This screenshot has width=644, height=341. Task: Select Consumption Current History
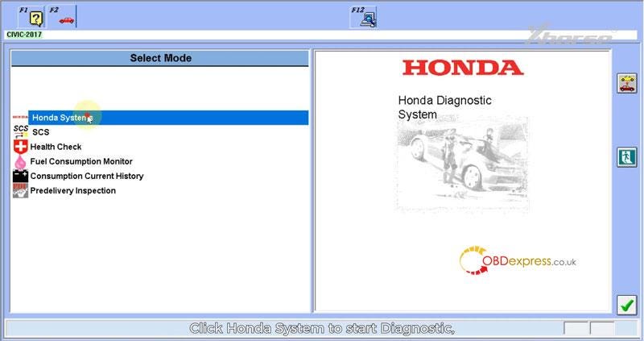click(x=87, y=176)
